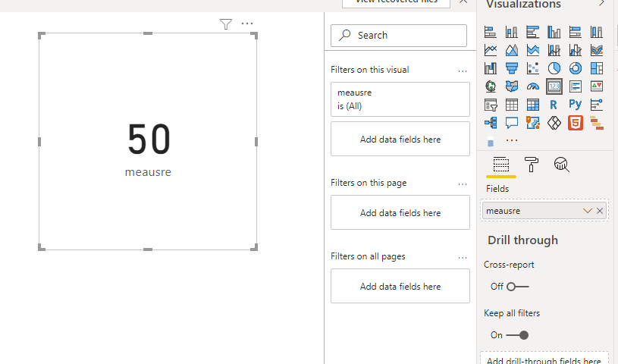Select the ribbon chart visual
The image size is (618, 364).
pos(597,50)
